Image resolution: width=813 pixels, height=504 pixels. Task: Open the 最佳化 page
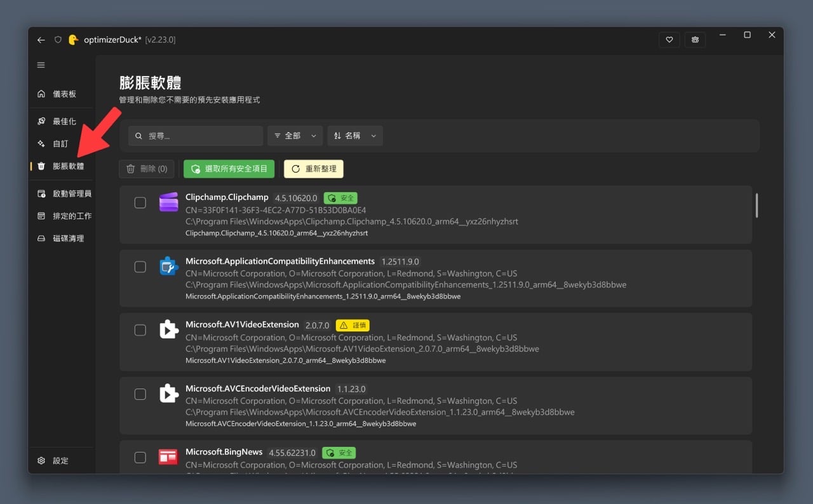(61, 121)
